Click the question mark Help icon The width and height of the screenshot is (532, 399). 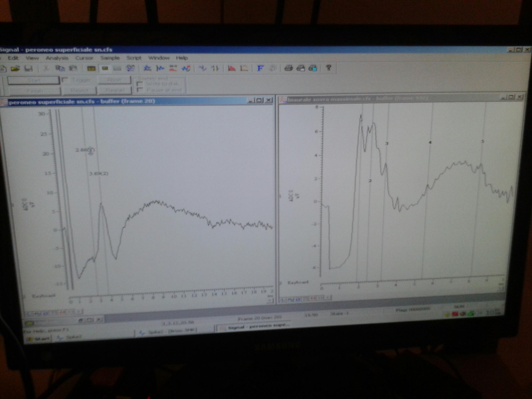pyautogui.click(x=329, y=68)
